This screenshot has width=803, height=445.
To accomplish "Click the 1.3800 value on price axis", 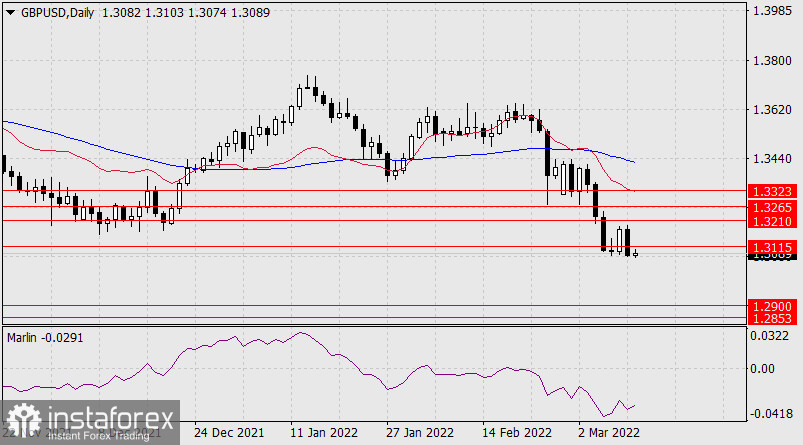I will click(772, 61).
